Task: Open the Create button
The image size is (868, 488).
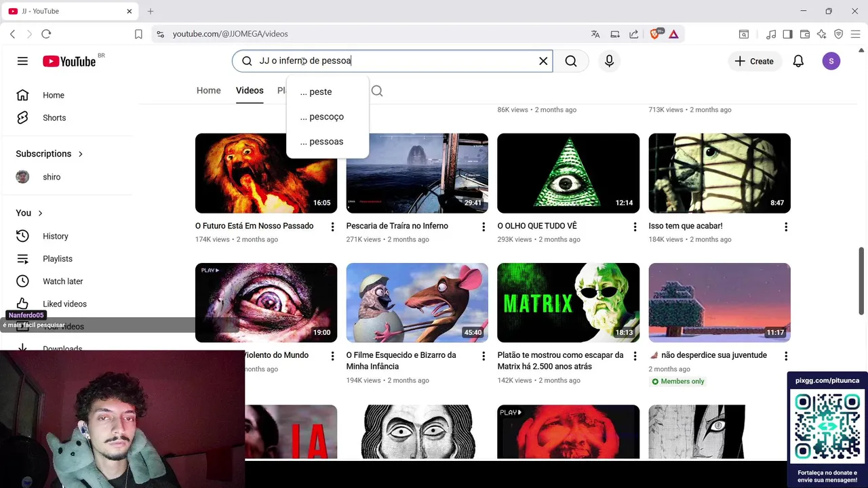Action: point(754,61)
